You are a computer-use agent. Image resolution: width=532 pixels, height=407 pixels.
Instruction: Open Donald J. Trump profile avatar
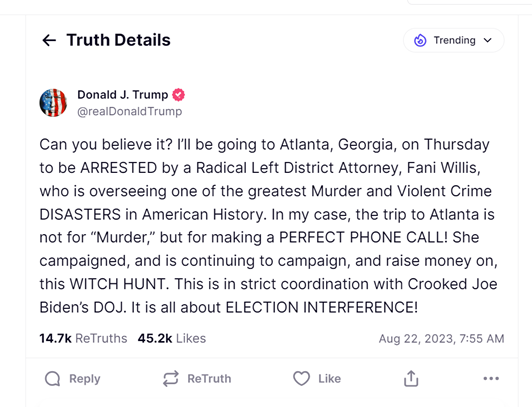coord(53,103)
